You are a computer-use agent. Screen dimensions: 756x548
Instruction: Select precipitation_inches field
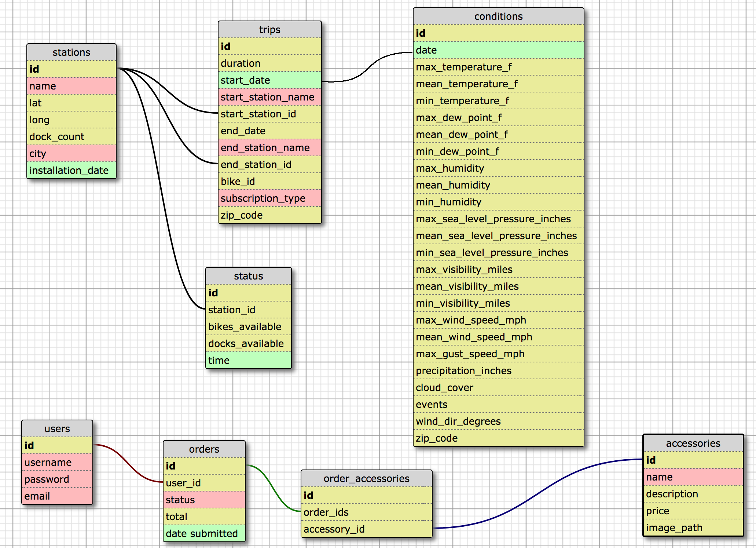click(499, 370)
